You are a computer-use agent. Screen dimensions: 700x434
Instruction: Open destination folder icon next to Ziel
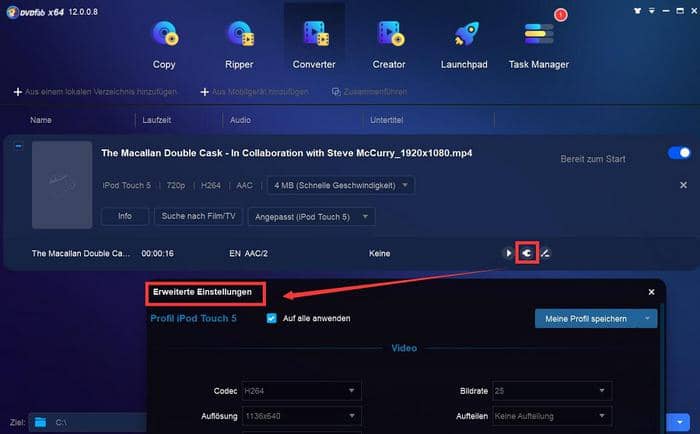[x=40, y=422]
